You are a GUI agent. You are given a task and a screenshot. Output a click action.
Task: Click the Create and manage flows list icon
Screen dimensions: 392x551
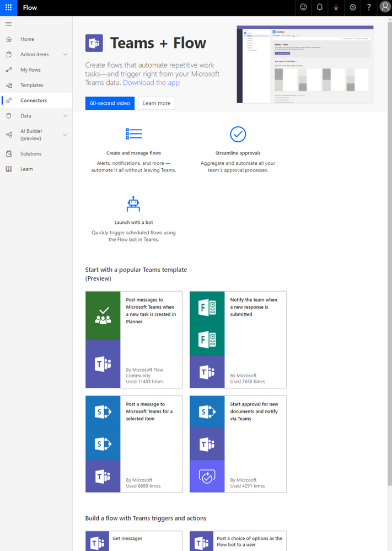(x=134, y=134)
